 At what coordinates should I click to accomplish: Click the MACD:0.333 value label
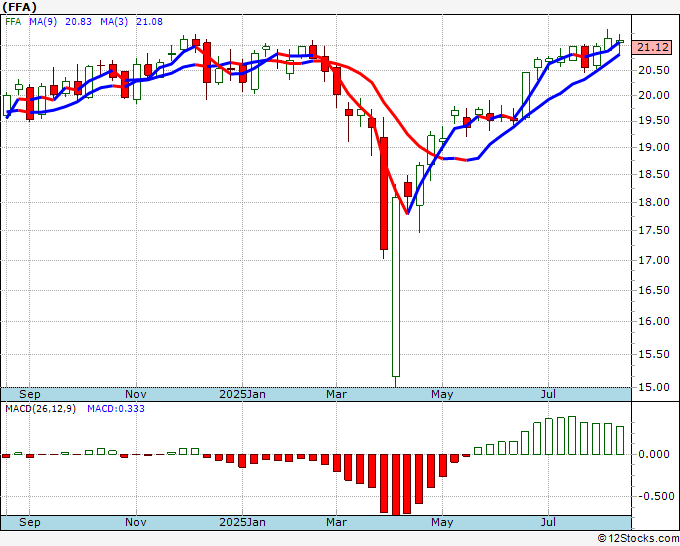(116, 409)
